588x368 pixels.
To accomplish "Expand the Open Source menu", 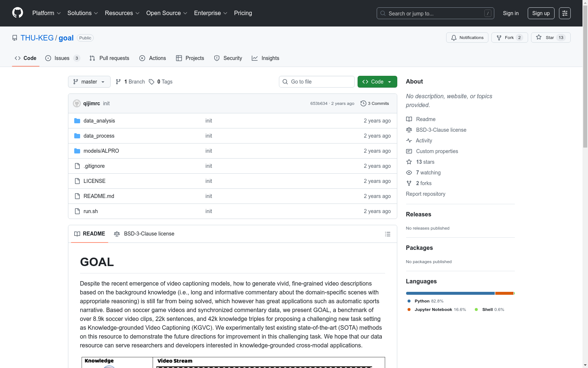I will (x=167, y=13).
